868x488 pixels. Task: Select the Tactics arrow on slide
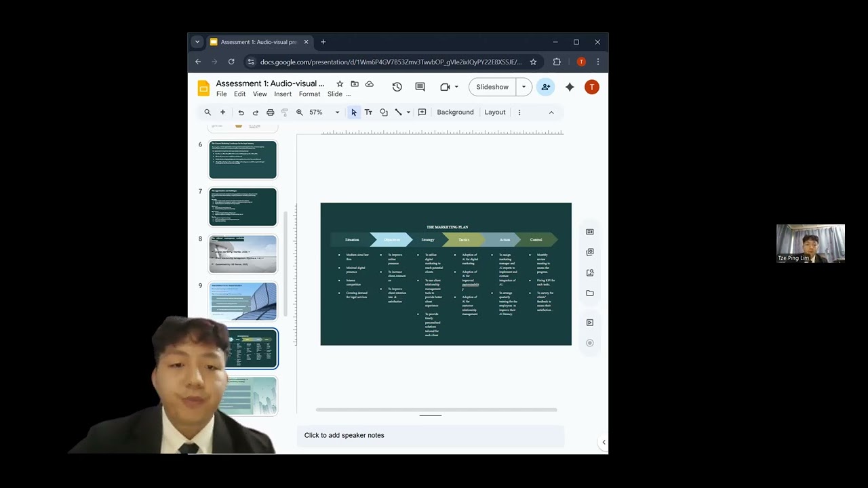tap(464, 239)
